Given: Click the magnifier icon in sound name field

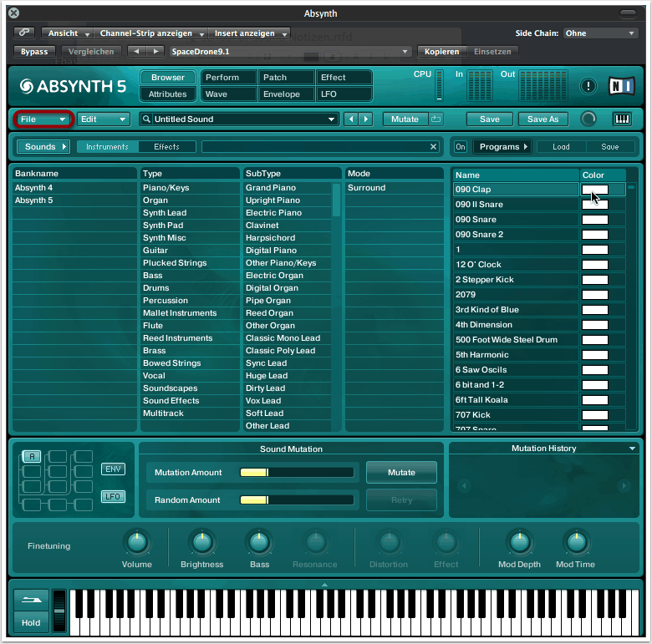Looking at the screenshot, I should 146,119.
